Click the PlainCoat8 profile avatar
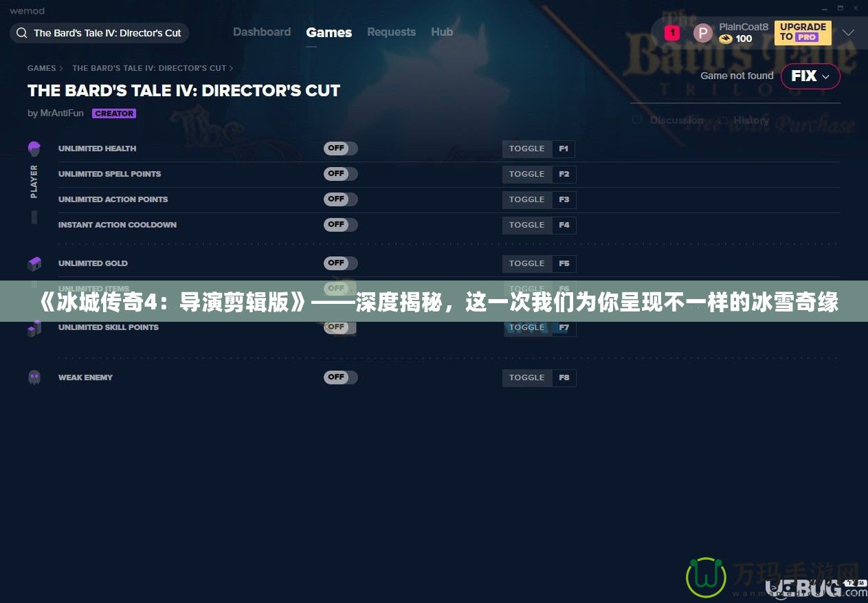This screenshot has height=603, width=868. pyautogui.click(x=702, y=32)
